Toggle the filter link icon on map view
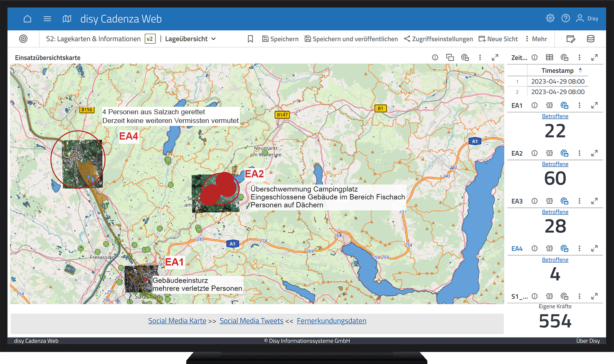Screen dimensions: 614x364 click(x=465, y=58)
